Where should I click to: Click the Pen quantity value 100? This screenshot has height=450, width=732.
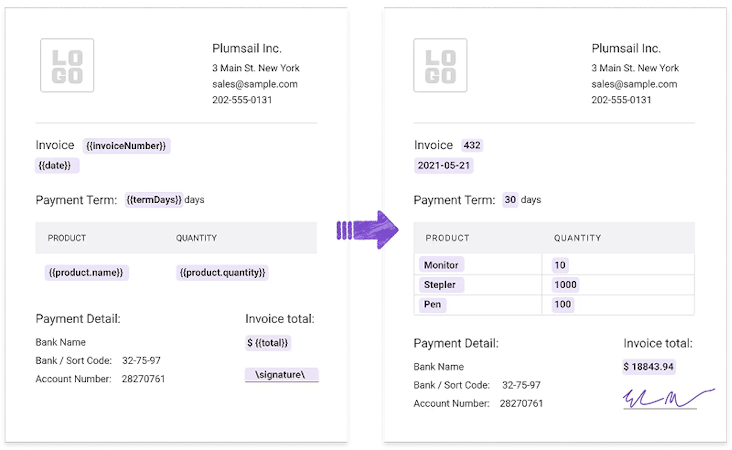tap(563, 305)
